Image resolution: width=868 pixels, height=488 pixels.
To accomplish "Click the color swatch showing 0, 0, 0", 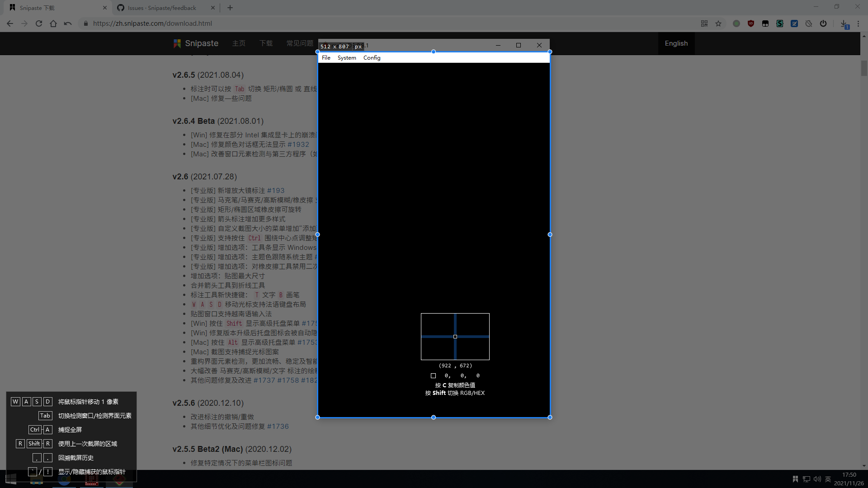I will point(433,375).
